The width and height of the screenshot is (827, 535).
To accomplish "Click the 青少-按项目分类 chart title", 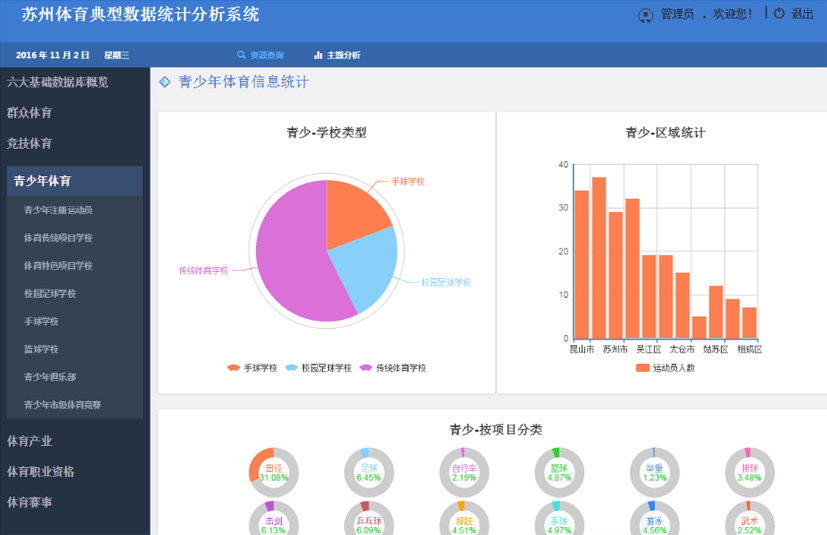I will coord(496,429).
